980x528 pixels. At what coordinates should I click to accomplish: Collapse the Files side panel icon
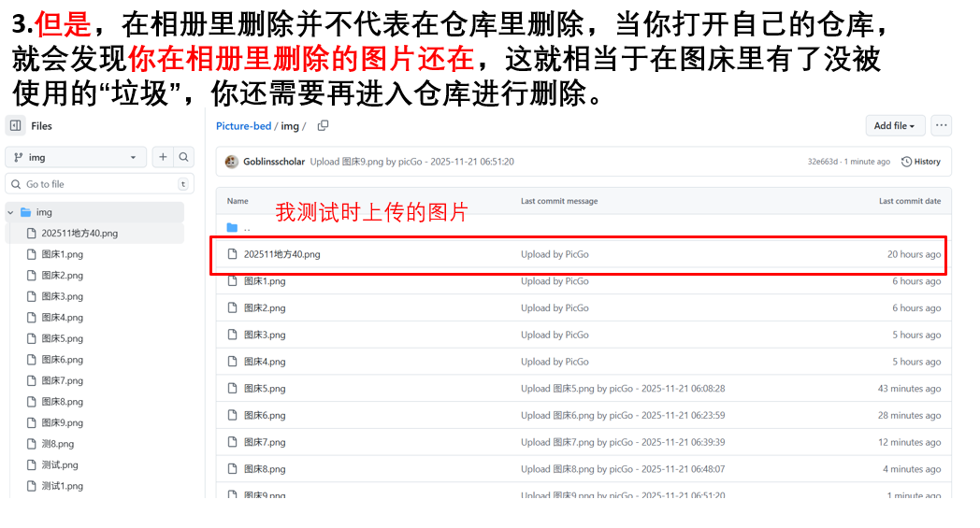(x=16, y=125)
